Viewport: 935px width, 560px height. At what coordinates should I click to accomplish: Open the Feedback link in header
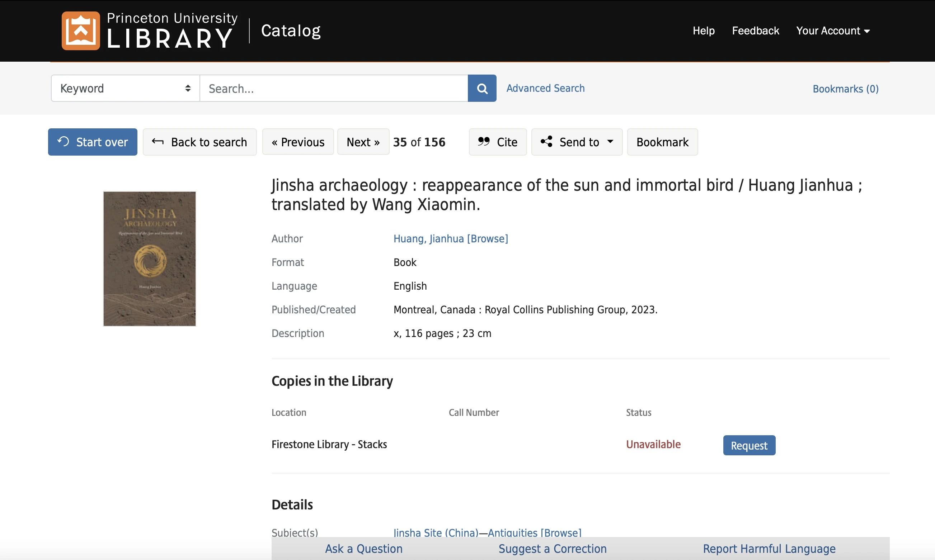coord(755,30)
